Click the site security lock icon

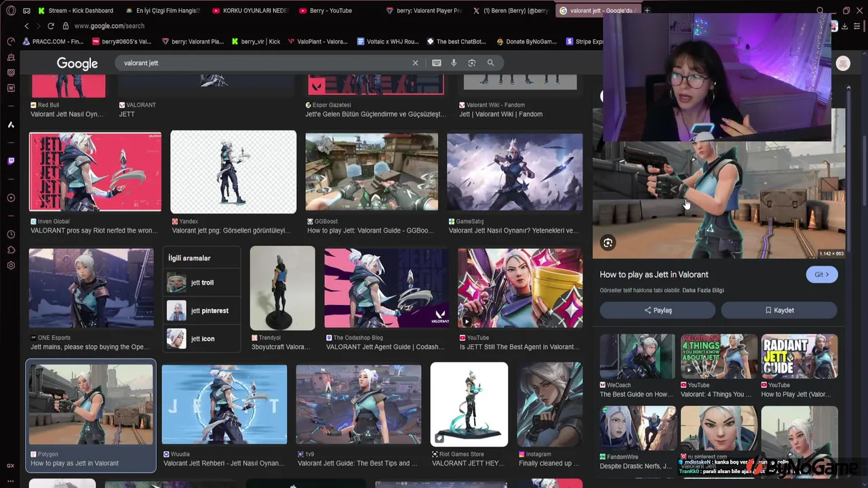66,26
